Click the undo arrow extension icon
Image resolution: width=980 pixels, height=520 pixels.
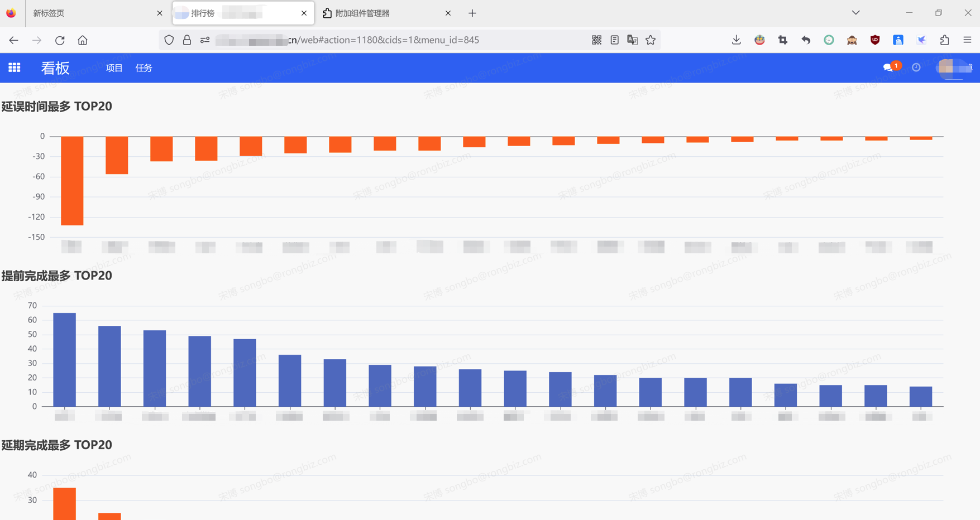tap(806, 40)
